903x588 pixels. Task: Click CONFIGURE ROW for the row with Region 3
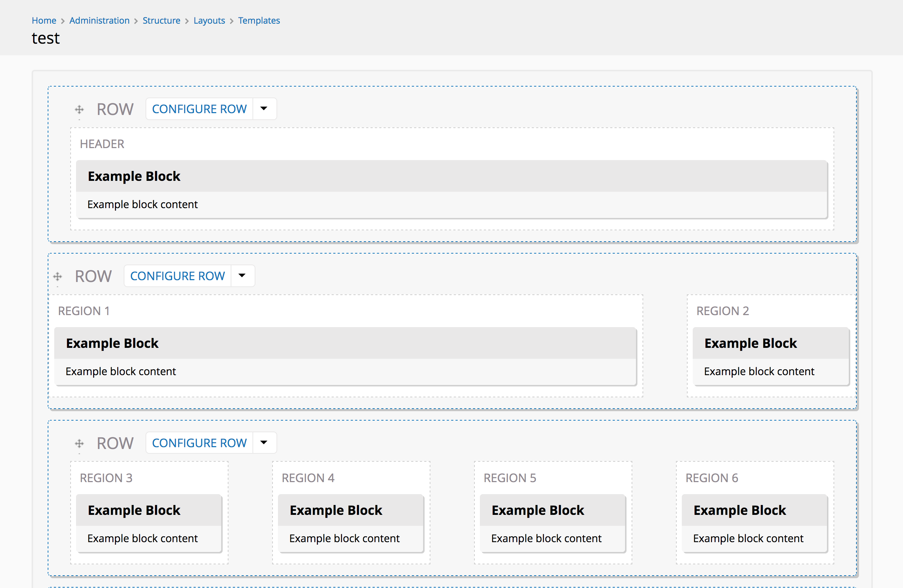tap(200, 442)
